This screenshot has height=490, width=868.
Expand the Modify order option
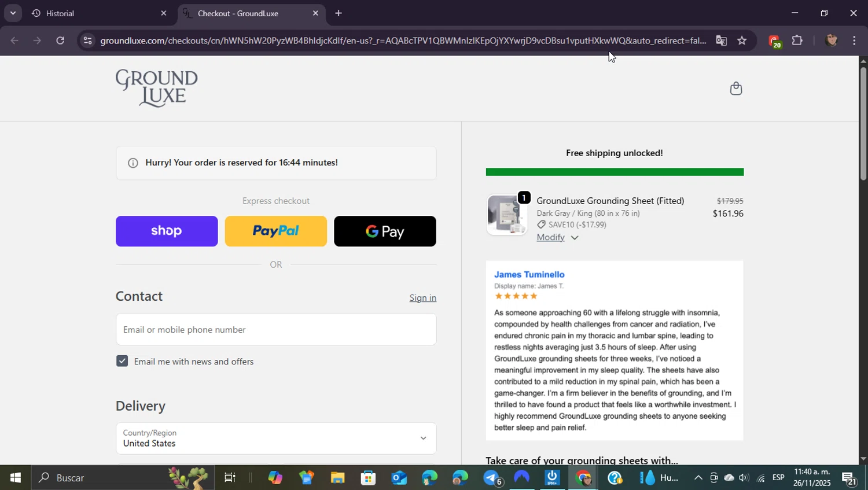click(557, 237)
